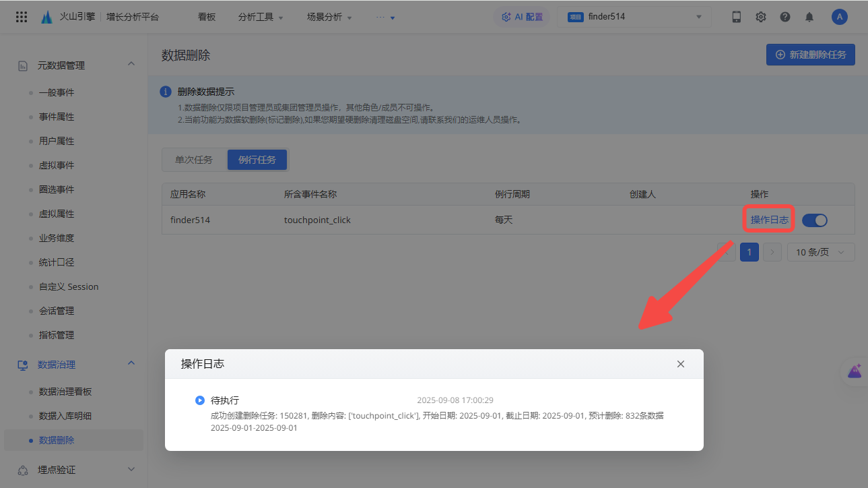868x488 pixels.
Task: Open 用户属性 in the sidebar
Action: point(57,141)
